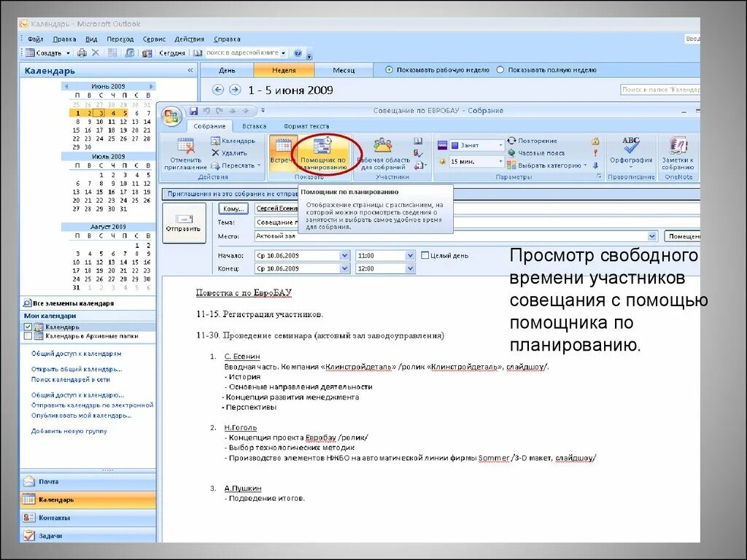The width and height of the screenshot is (747, 560).
Task: Open the address book icon in Участники
Action: pyautogui.click(x=418, y=141)
